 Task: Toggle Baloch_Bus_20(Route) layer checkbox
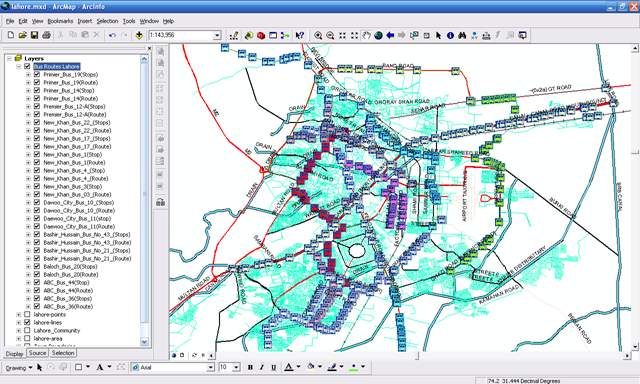(37, 274)
